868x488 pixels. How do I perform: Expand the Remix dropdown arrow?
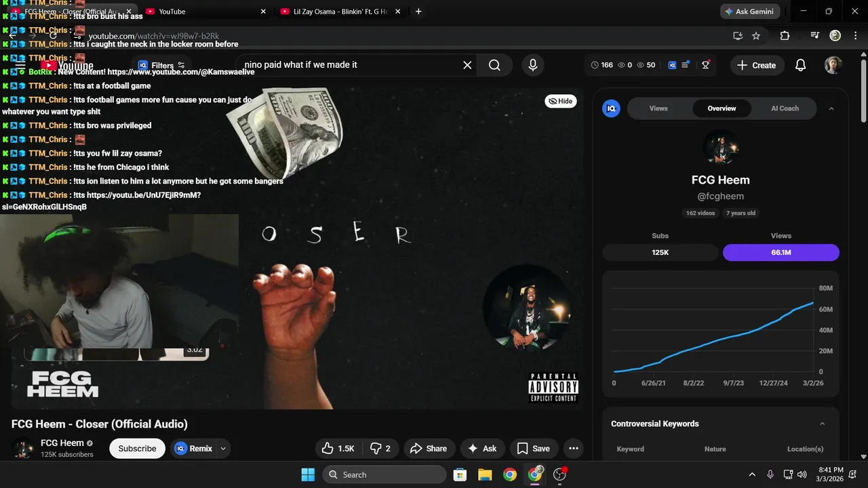point(223,448)
